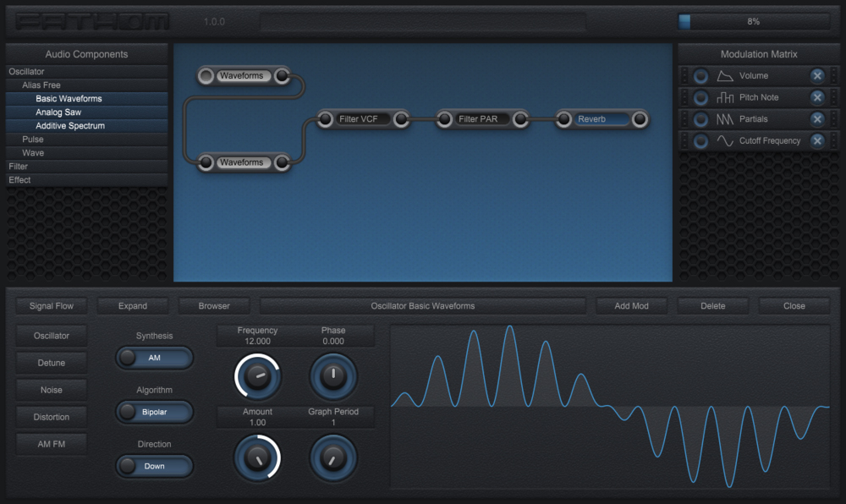This screenshot has height=504, width=846.
Task: Click the Phase knob
Action: click(332, 375)
